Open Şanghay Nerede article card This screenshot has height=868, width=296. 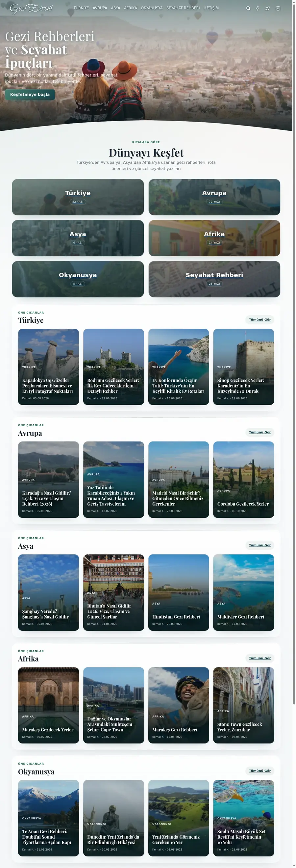(x=48, y=592)
